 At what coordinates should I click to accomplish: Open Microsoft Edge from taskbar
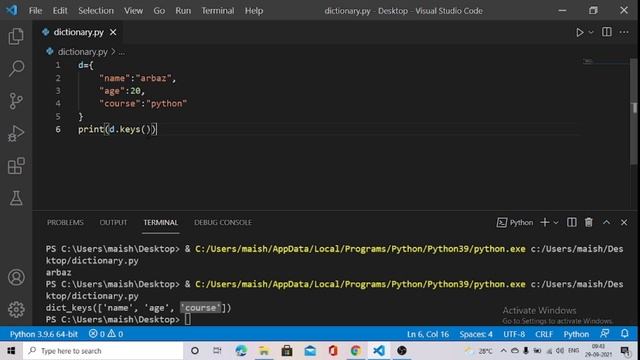tap(241, 351)
